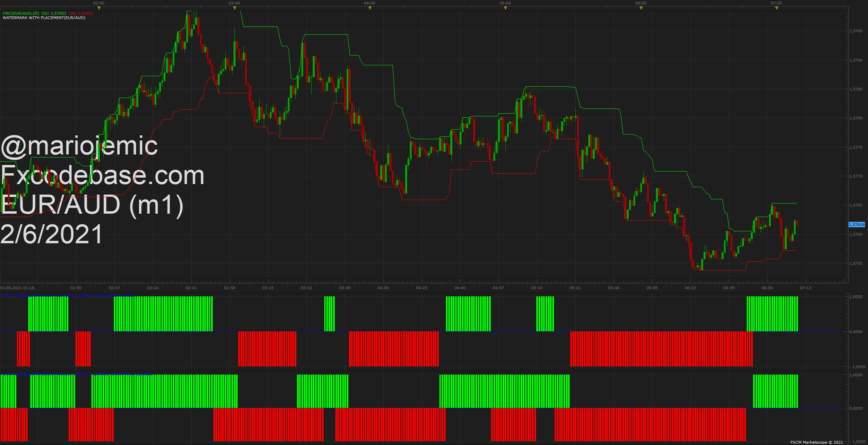This screenshot has width=868, height=445.
Task: Click the 07:13 time axis label
Action: click(x=805, y=288)
